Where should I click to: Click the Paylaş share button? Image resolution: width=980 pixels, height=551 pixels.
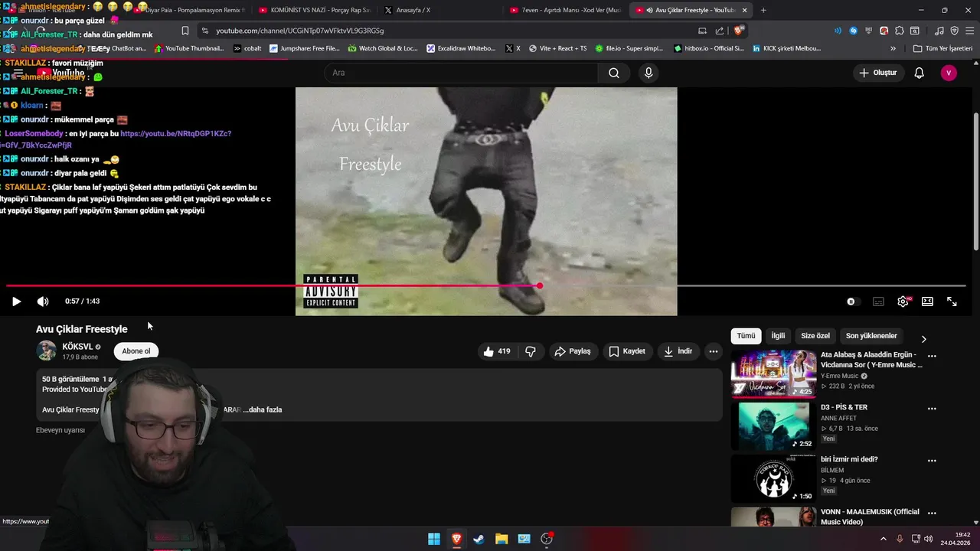click(572, 351)
